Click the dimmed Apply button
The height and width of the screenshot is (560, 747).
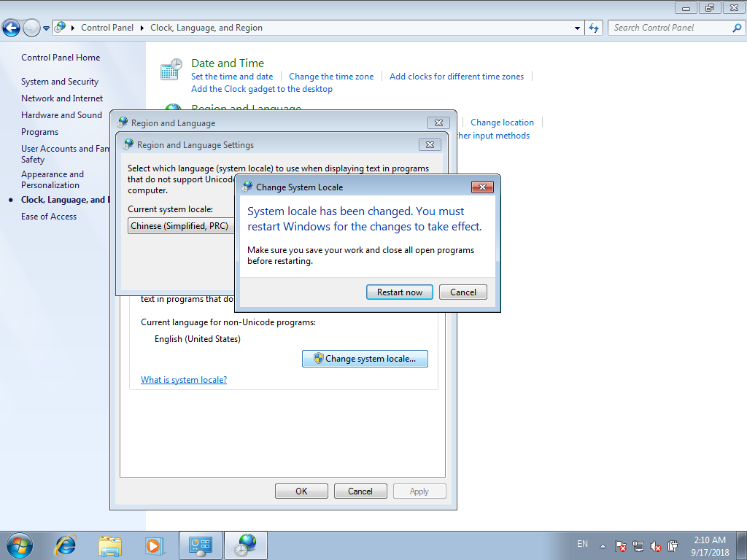[x=419, y=491]
